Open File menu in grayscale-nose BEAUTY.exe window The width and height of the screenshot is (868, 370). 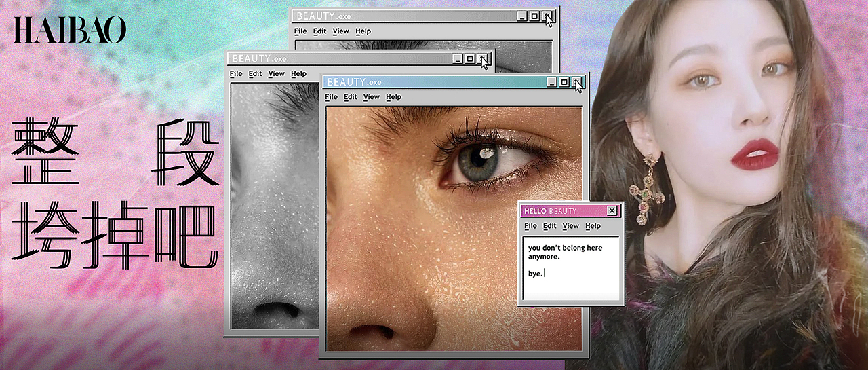pyautogui.click(x=236, y=73)
